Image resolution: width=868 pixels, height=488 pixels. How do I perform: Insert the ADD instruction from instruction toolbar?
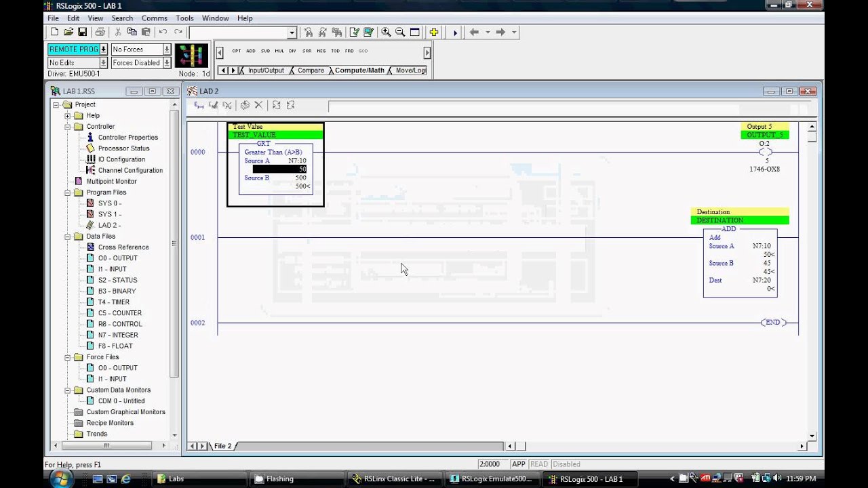tap(251, 51)
